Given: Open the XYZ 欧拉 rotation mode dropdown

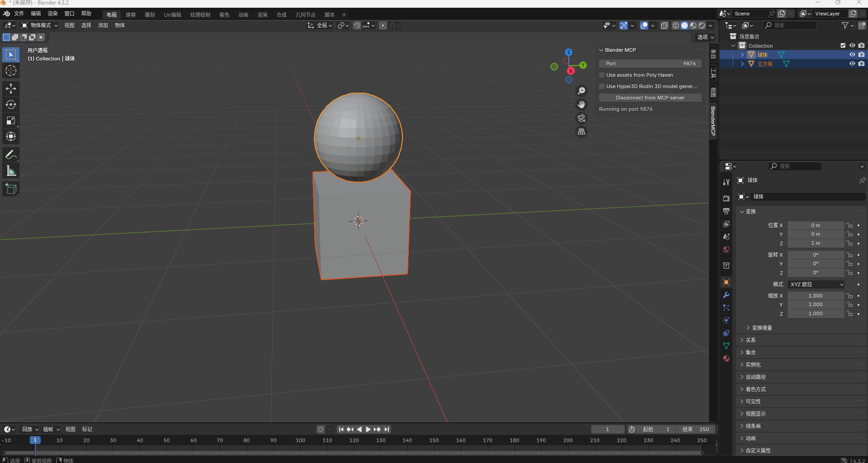Looking at the screenshot, I should (815, 284).
